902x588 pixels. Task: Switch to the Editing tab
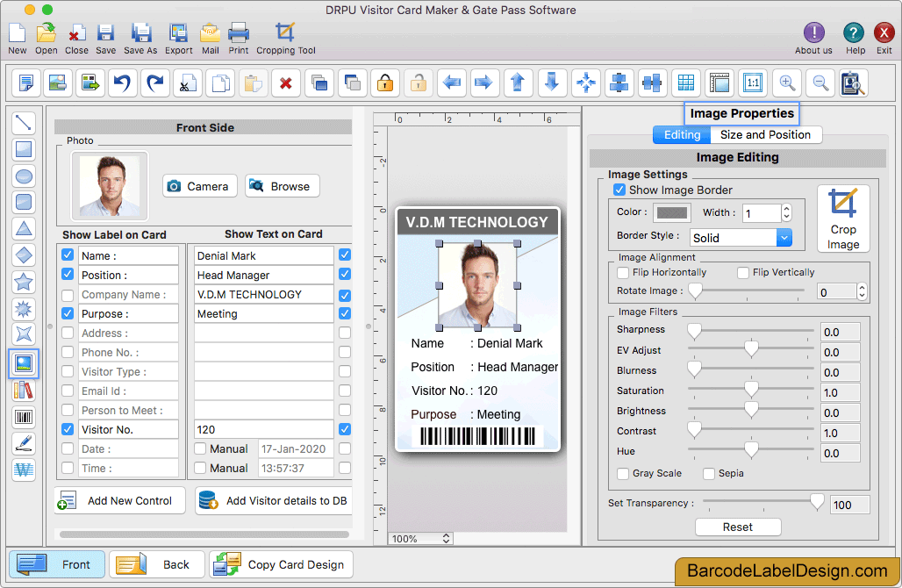683,134
